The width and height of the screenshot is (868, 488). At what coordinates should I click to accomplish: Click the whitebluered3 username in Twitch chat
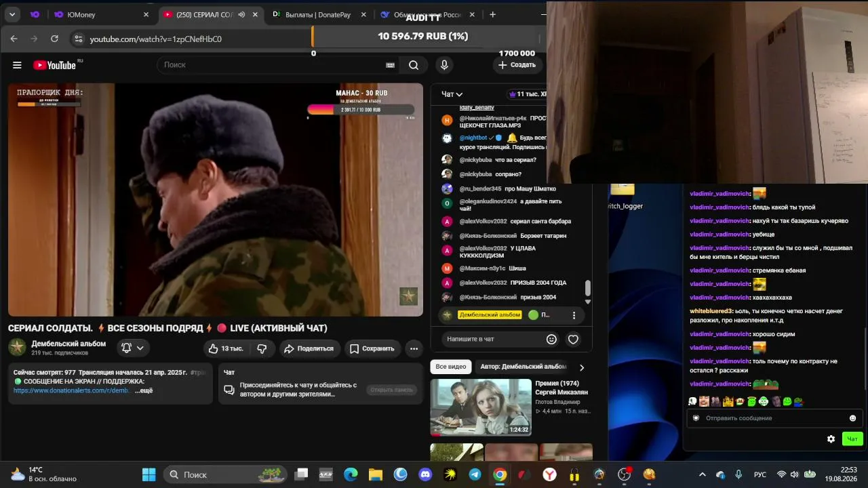point(711,311)
